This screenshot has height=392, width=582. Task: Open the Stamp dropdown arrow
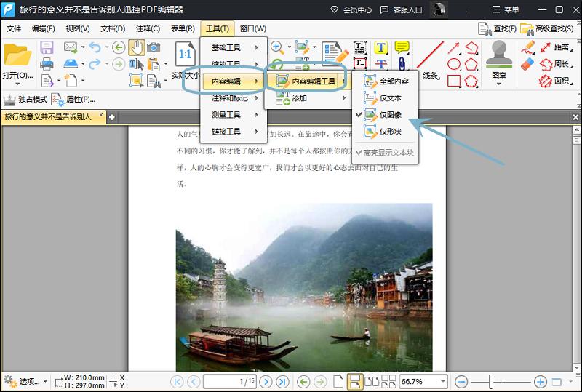pyautogui.click(x=499, y=84)
